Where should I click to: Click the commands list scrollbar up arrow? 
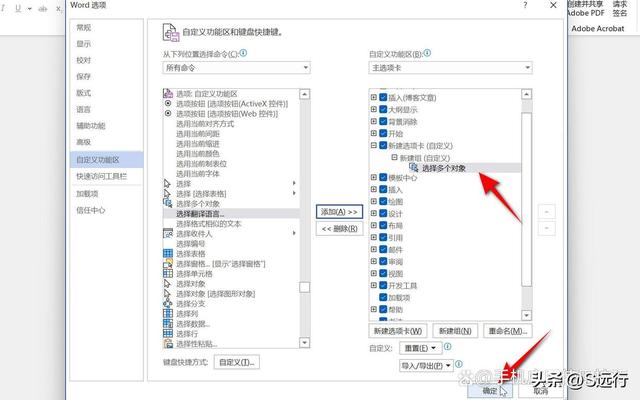[304, 94]
